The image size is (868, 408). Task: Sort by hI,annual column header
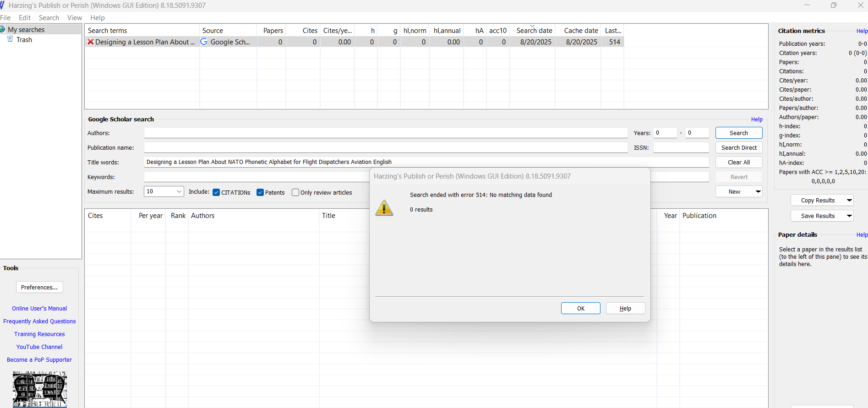[447, 30]
